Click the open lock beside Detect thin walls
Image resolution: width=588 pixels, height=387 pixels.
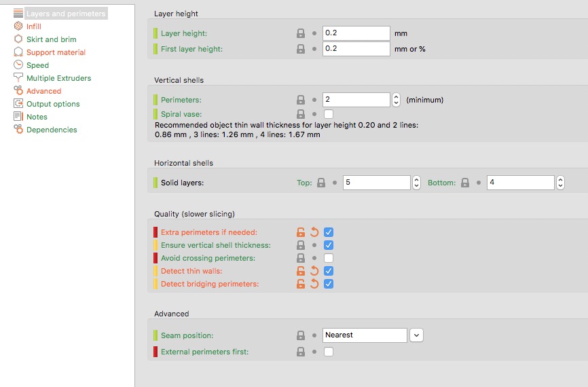click(x=301, y=271)
